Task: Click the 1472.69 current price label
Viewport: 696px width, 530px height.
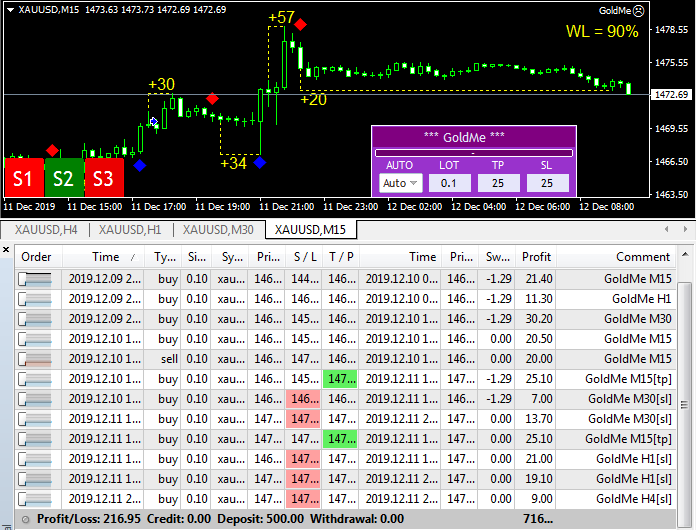Action: (x=672, y=95)
